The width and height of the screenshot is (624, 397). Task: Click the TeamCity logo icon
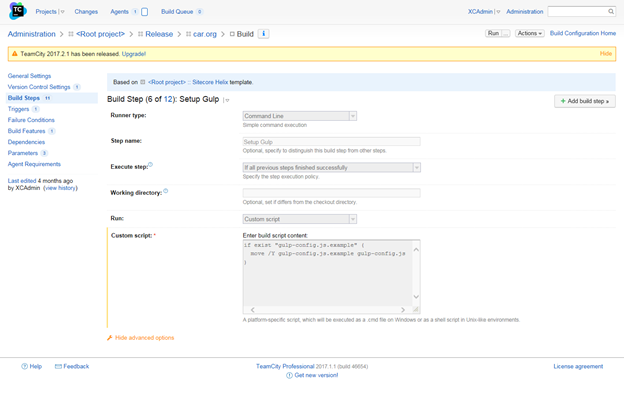coord(18,11)
